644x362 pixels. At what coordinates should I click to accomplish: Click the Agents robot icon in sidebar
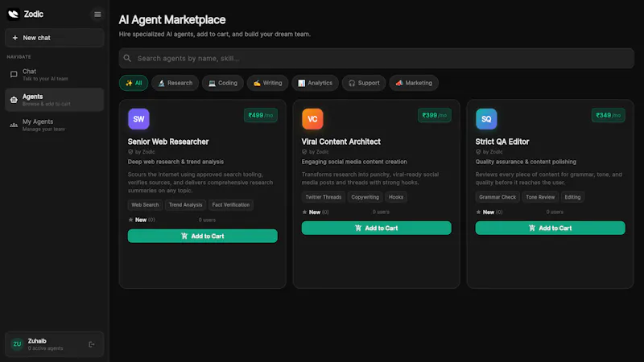(x=14, y=100)
